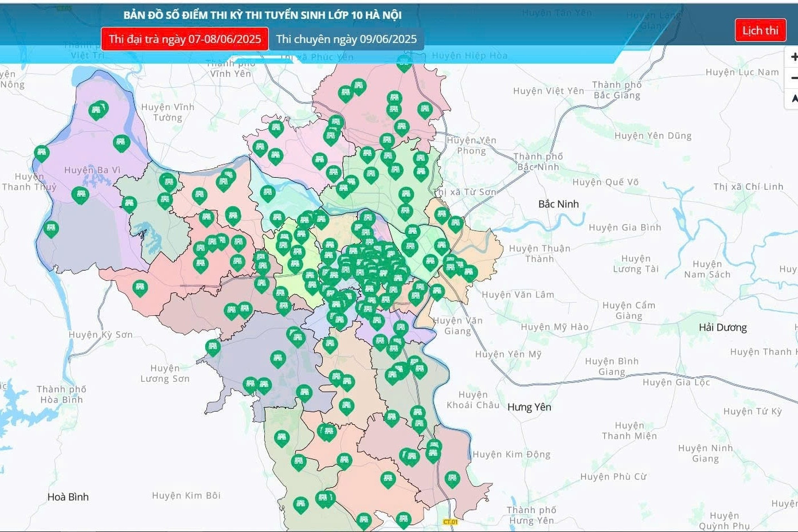
Task: Zoom in on the map
Action: click(x=793, y=57)
